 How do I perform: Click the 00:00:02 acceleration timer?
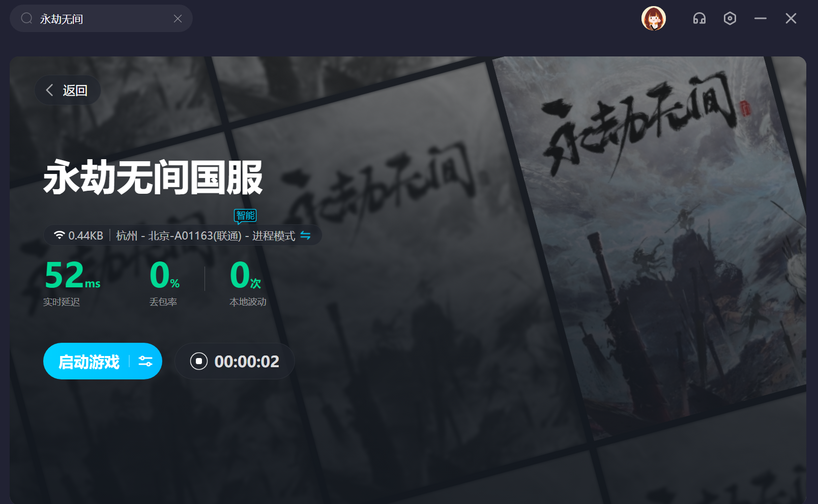click(x=247, y=362)
